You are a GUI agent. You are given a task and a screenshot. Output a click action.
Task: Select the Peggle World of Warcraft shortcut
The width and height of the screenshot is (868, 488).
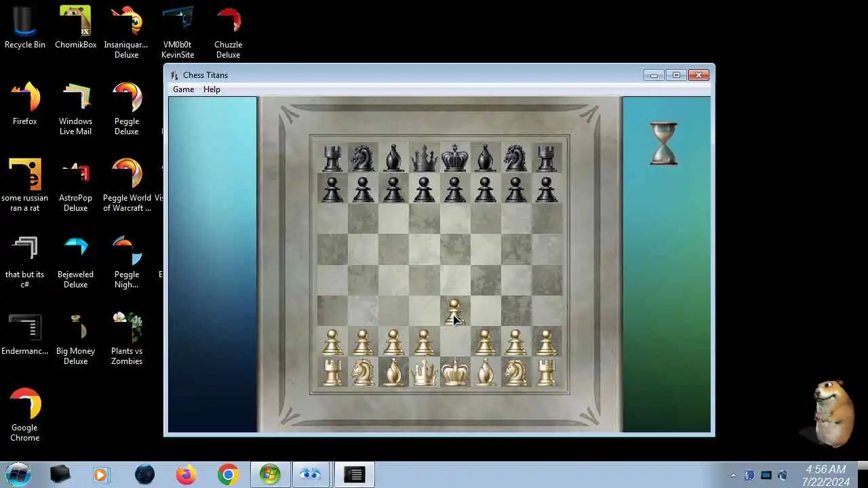point(126,185)
